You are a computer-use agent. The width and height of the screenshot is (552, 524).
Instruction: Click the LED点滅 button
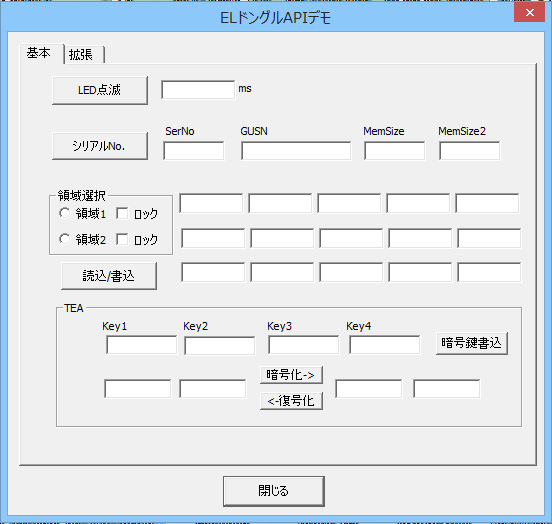pos(100,90)
